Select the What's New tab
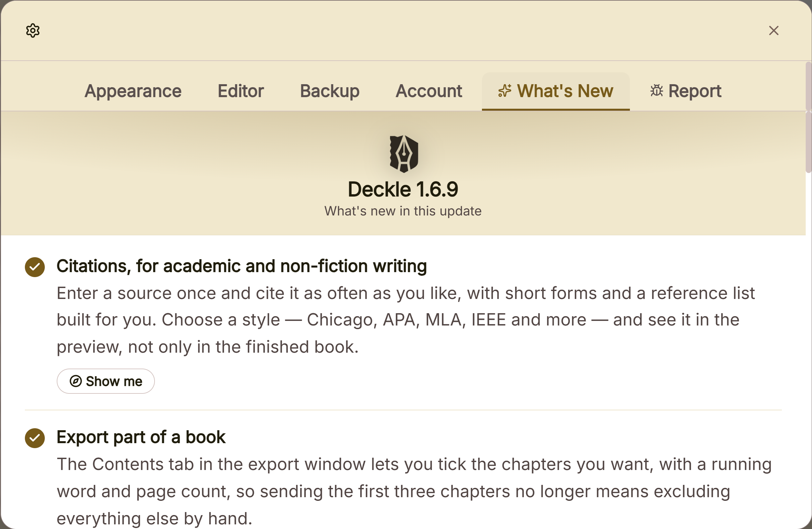This screenshot has width=812, height=529. click(556, 91)
